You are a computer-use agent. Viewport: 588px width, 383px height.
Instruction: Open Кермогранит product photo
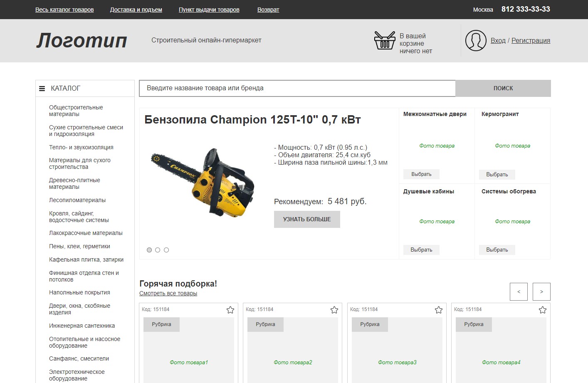tap(512, 146)
